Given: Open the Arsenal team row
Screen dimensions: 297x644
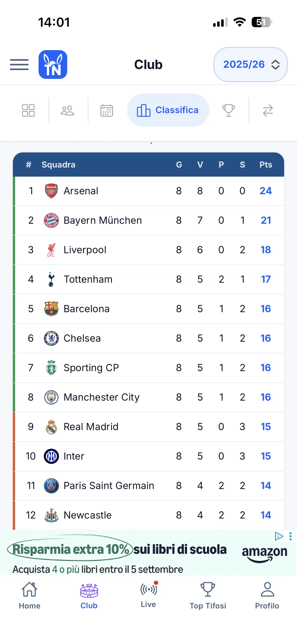Looking at the screenshot, I should (x=149, y=191).
